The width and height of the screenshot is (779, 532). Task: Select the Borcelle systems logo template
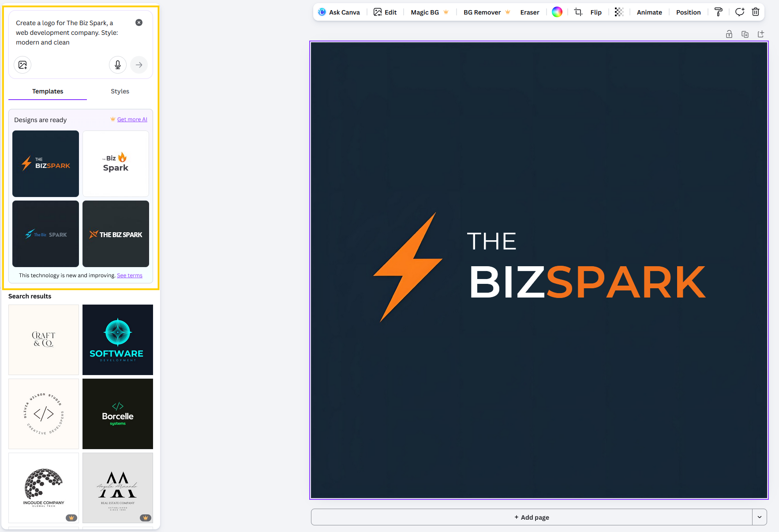coord(117,413)
